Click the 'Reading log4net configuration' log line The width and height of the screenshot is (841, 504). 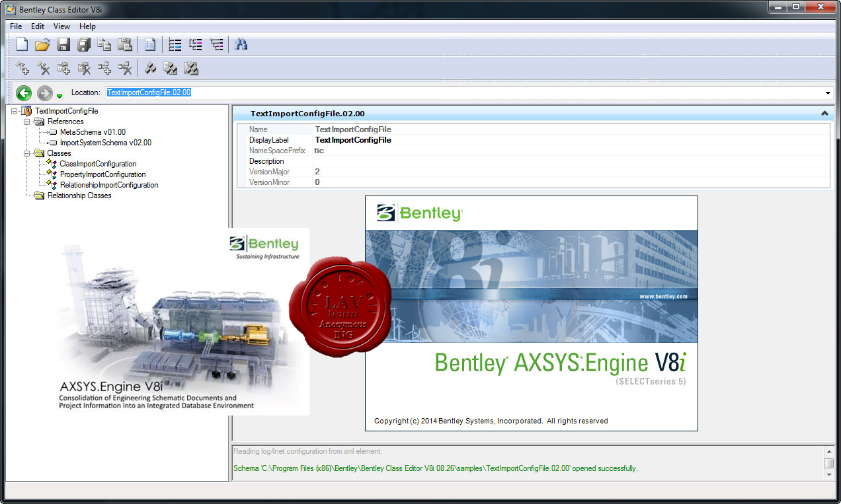click(x=307, y=451)
